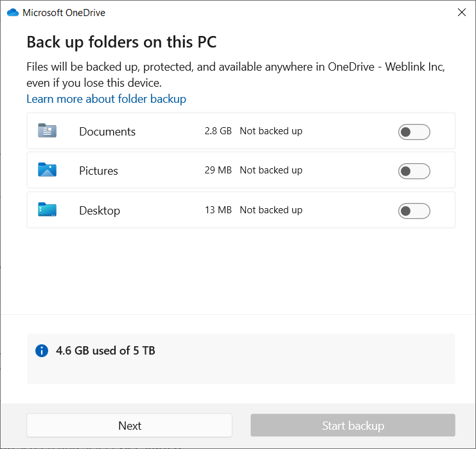This screenshot has width=476, height=449.
Task: Turn on the Pictures backup switch
Action: pyautogui.click(x=414, y=171)
